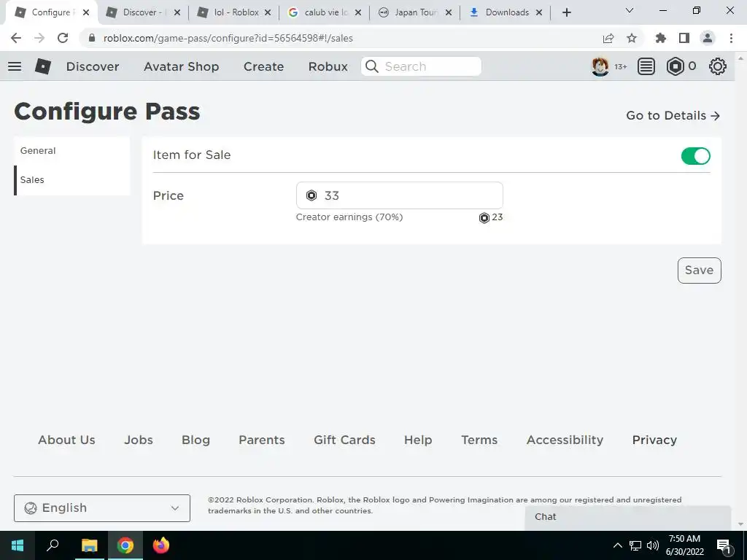
Task: Open Chrome three-dot menu
Action: (731, 38)
